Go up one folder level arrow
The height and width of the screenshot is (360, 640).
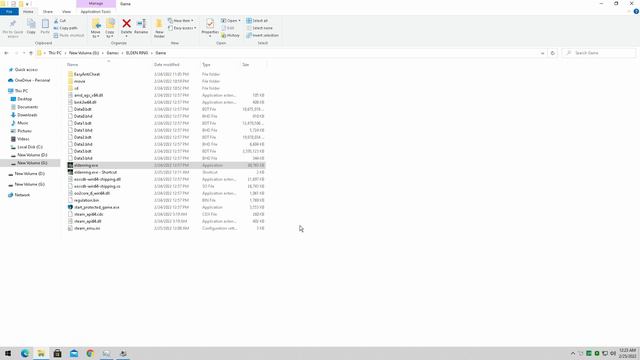click(31, 53)
